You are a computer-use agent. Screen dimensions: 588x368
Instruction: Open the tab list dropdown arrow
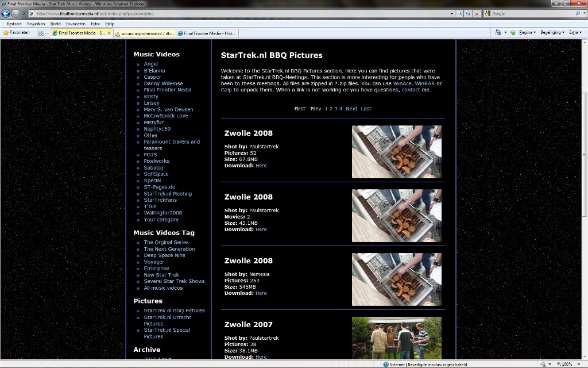point(48,33)
